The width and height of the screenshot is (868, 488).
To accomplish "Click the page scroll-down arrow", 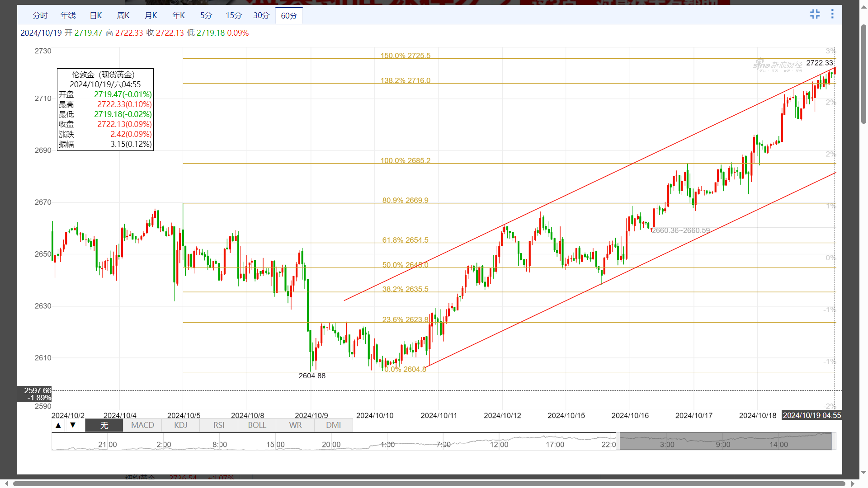I will click(x=863, y=473).
